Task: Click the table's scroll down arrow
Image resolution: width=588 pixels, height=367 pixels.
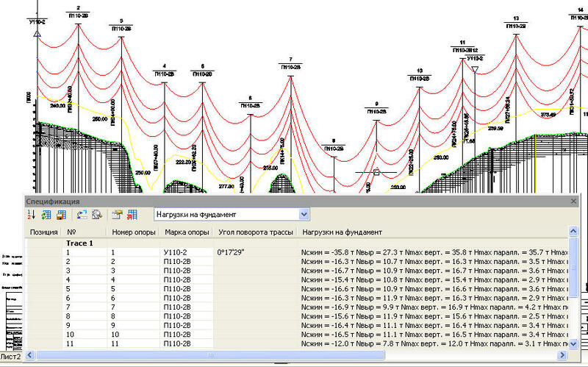Action: 573,343
